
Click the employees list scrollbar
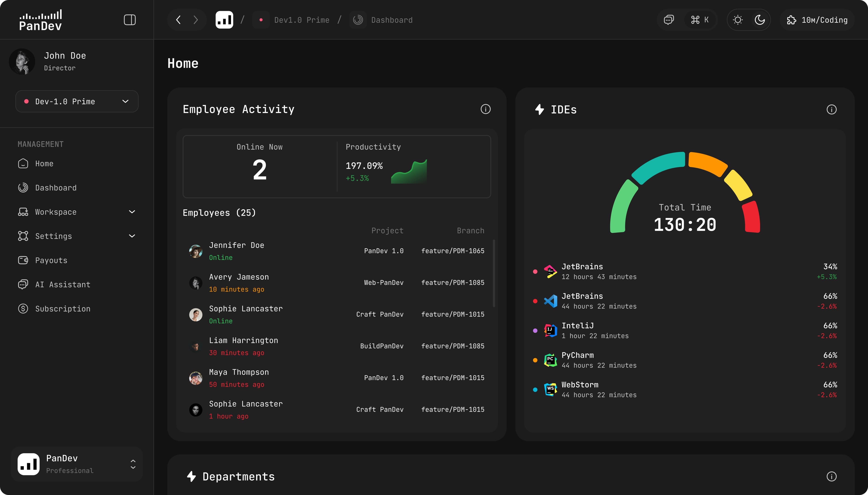(x=494, y=273)
